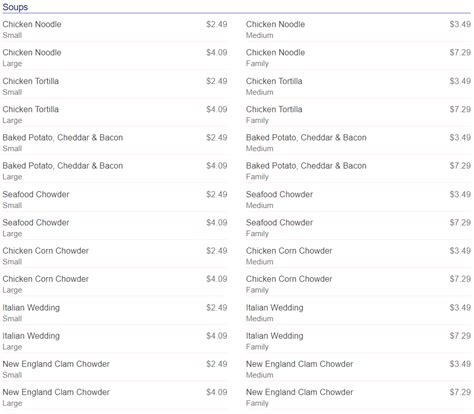Click $4.09 price of New England Clam Chowder Large
The width and height of the screenshot is (474, 414).
tap(217, 393)
